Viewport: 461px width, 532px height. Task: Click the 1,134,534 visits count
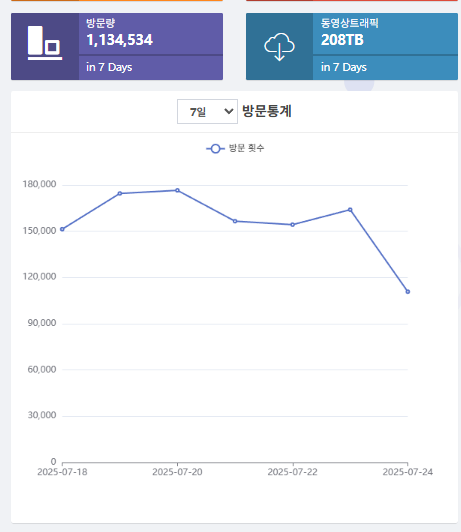[x=120, y=40]
